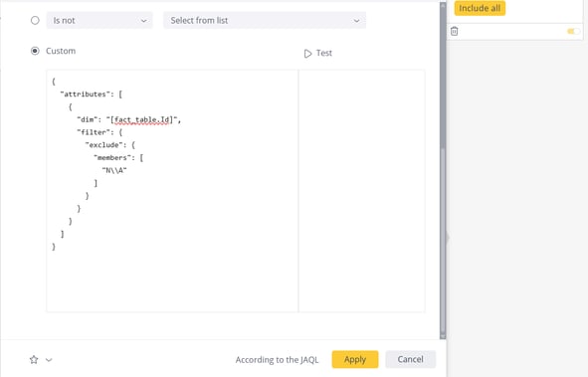Click the fact_table.Id dimension text
This screenshot has width=588, height=377.
[x=142, y=119]
